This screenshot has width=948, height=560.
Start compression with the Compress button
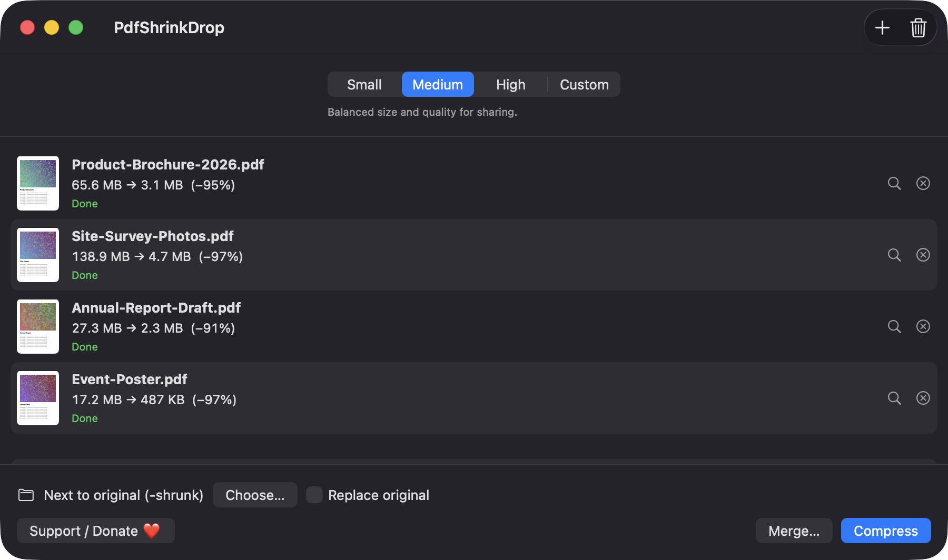coord(886,531)
